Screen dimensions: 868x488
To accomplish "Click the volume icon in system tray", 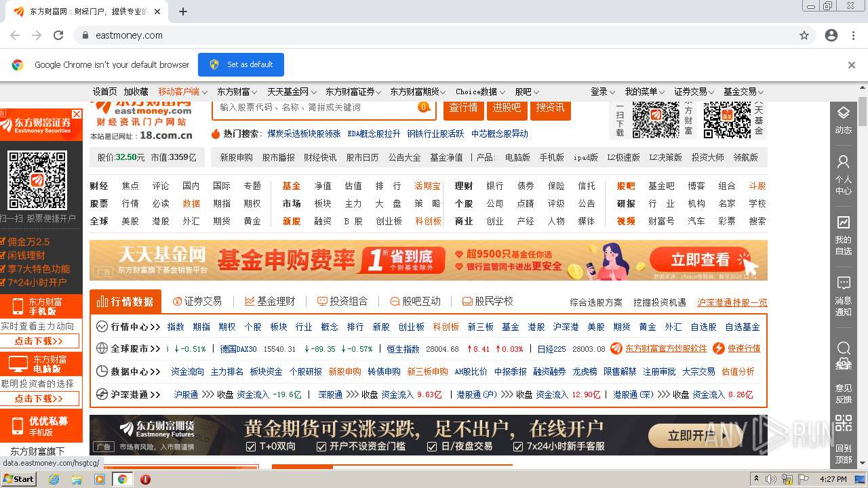I will (771, 479).
